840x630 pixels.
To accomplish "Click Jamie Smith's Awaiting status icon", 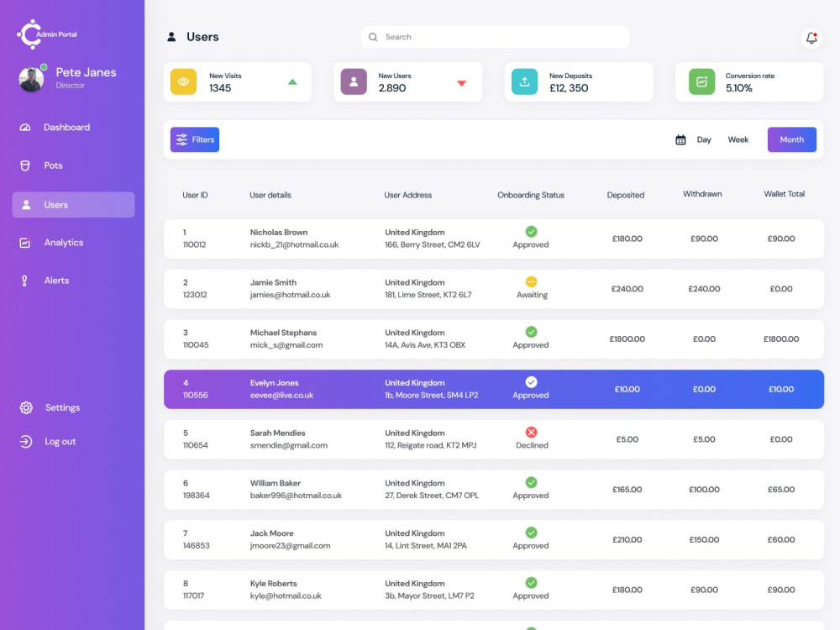I will (x=531, y=281).
